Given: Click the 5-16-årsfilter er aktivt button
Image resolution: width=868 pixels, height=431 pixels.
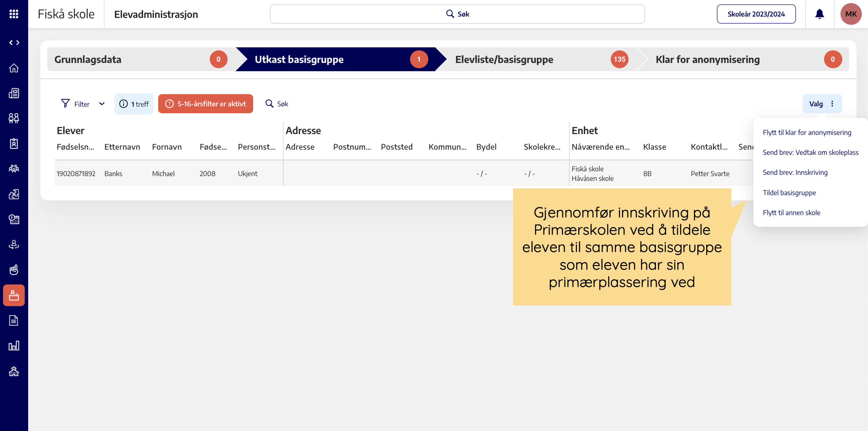Looking at the screenshot, I should [205, 104].
